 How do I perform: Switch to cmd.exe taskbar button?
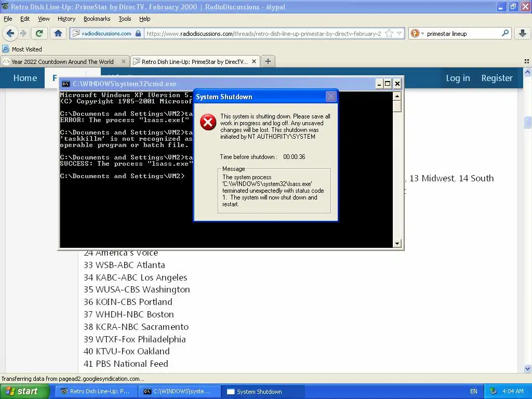[179, 392]
